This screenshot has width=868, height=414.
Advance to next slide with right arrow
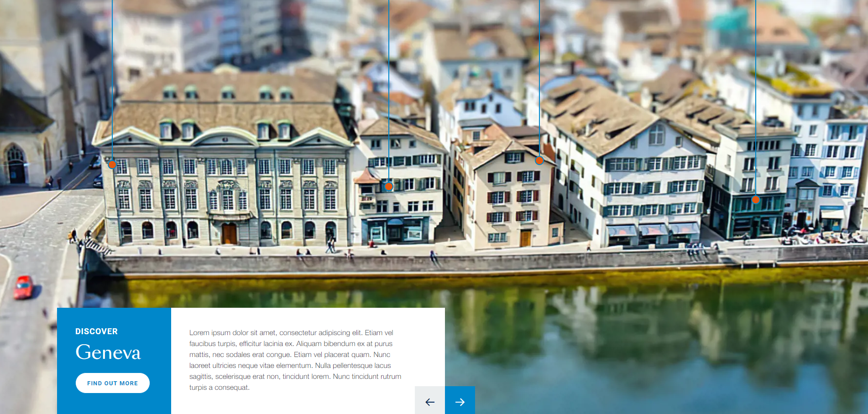coord(460,401)
